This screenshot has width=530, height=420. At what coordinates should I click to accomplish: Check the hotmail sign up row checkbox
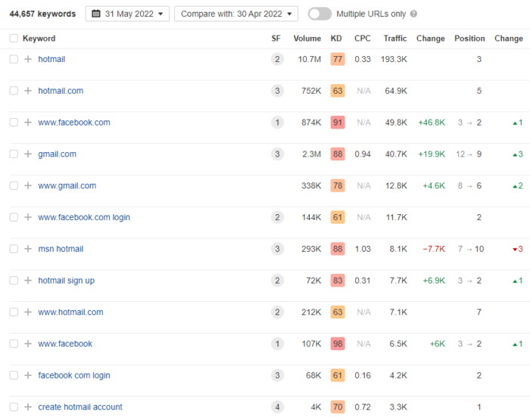coord(14,281)
